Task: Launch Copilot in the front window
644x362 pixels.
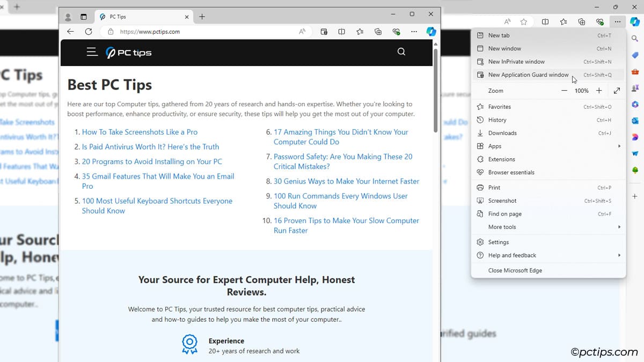Action: pos(431,32)
